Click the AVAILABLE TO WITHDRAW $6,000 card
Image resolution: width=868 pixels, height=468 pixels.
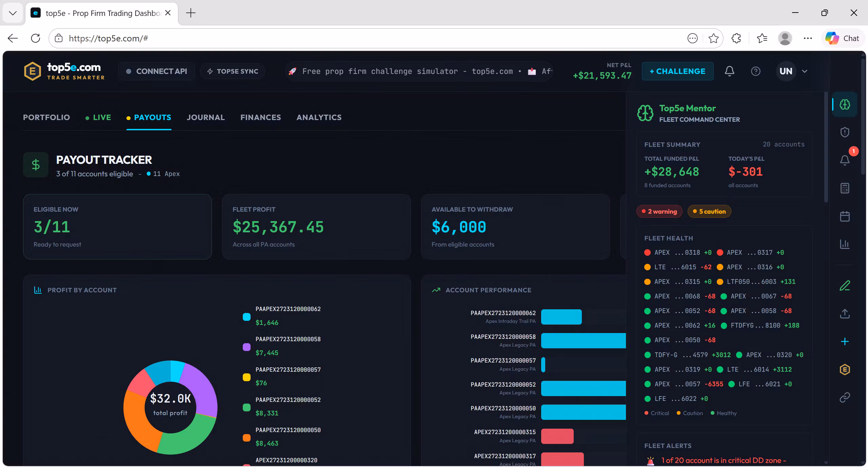[x=515, y=227]
